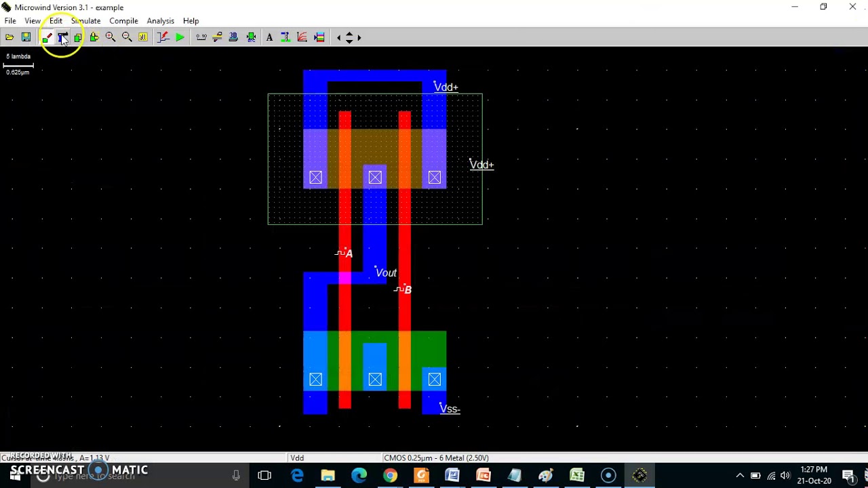Screen dimensions: 868x488
Task: Click the taskbar clock showing 1:27 PM
Action: click(x=814, y=475)
